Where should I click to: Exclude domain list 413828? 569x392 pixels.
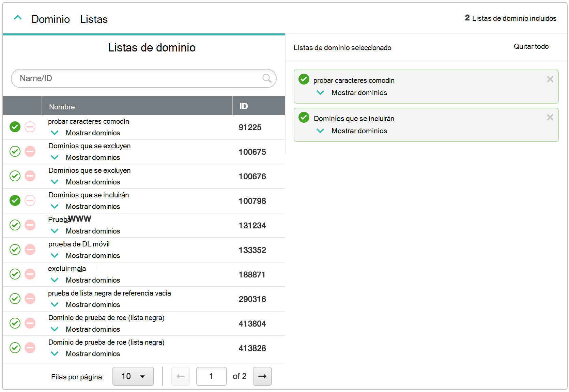(30, 348)
